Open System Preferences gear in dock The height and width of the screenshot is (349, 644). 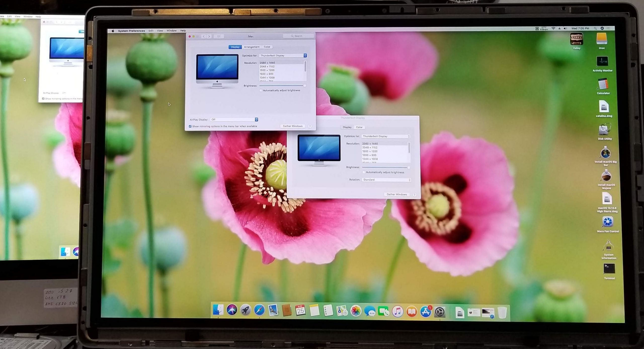tap(440, 312)
